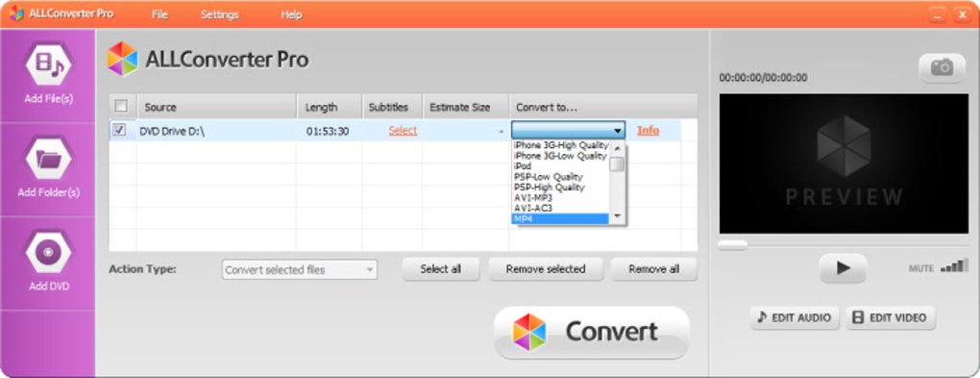Image resolution: width=980 pixels, height=378 pixels.
Task: Click the Remove all button
Action: [x=653, y=269]
